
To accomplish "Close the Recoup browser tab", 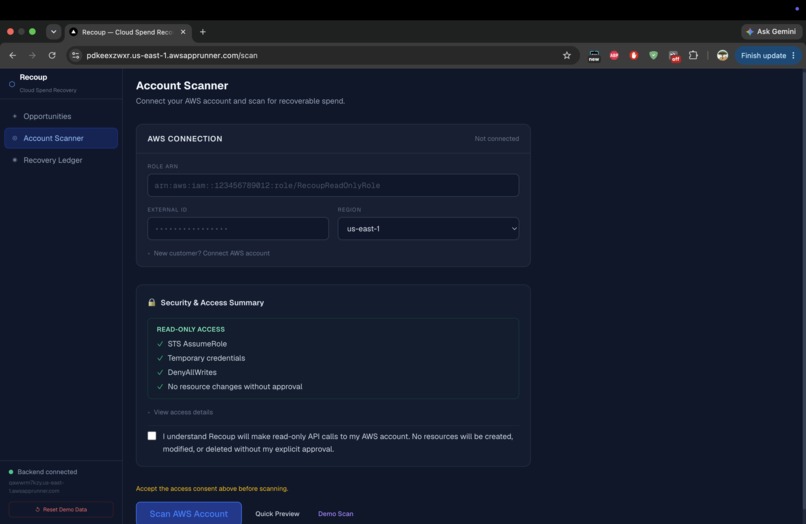I will (x=183, y=32).
